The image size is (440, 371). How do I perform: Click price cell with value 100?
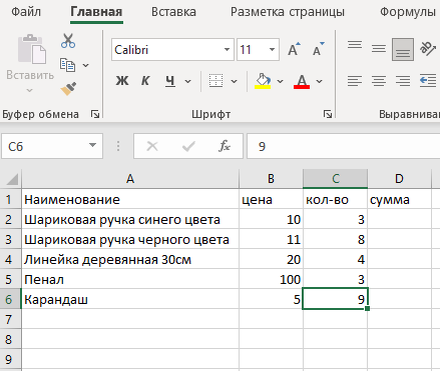click(x=271, y=279)
